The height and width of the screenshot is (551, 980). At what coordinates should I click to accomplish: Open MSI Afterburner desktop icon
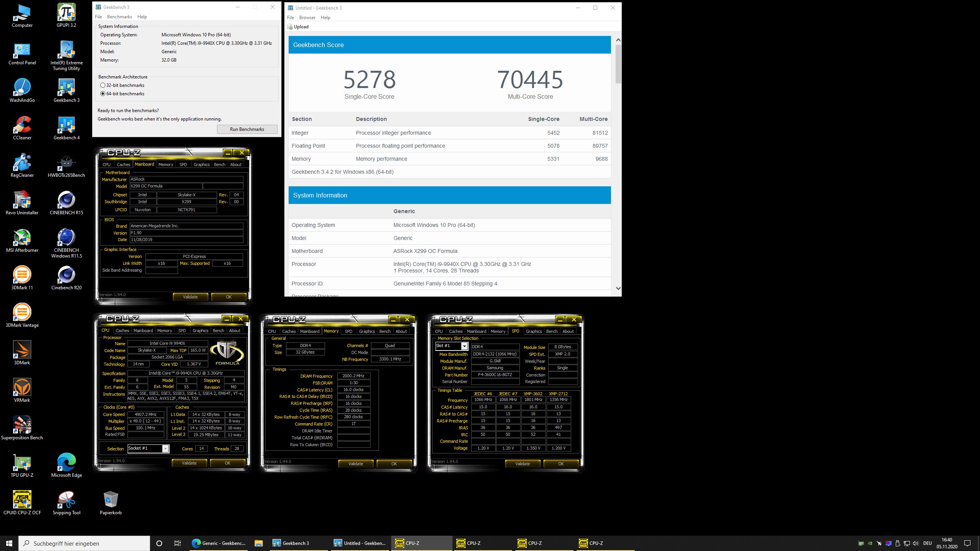[22, 241]
